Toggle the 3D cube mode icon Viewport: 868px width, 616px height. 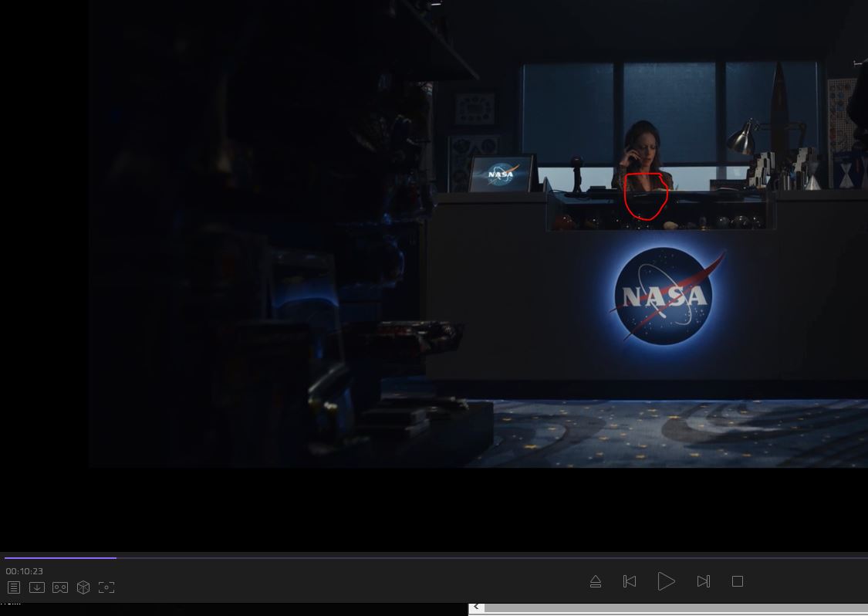83,587
